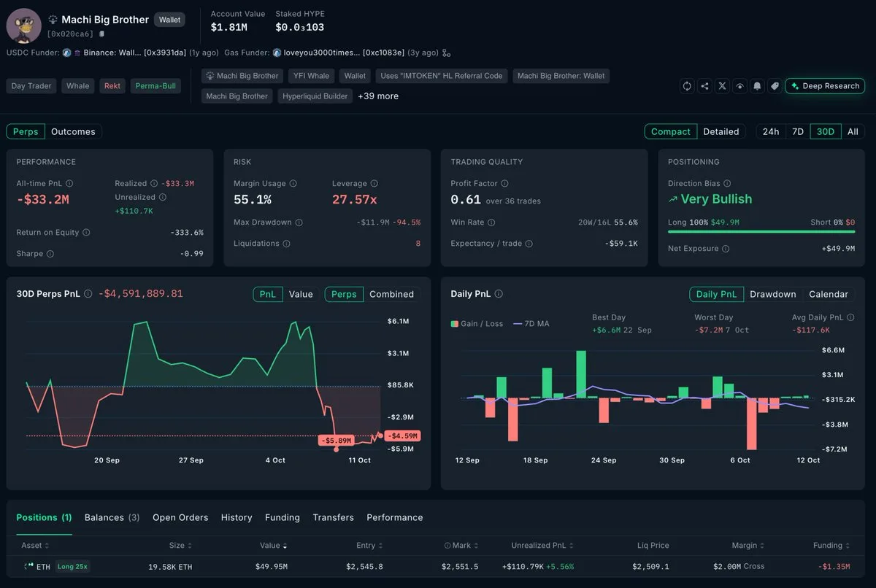Select the 30D time range
Viewport: 876px width, 588px height.
pyautogui.click(x=826, y=132)
